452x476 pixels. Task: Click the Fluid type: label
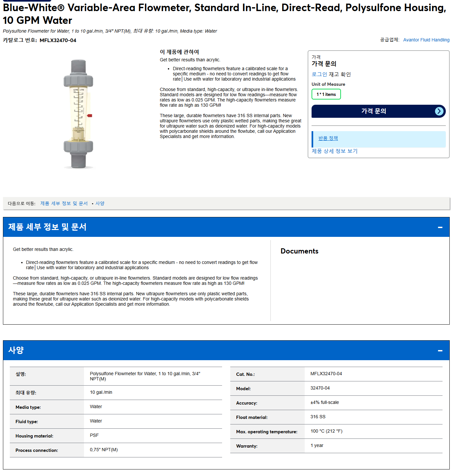coord(27,422)
